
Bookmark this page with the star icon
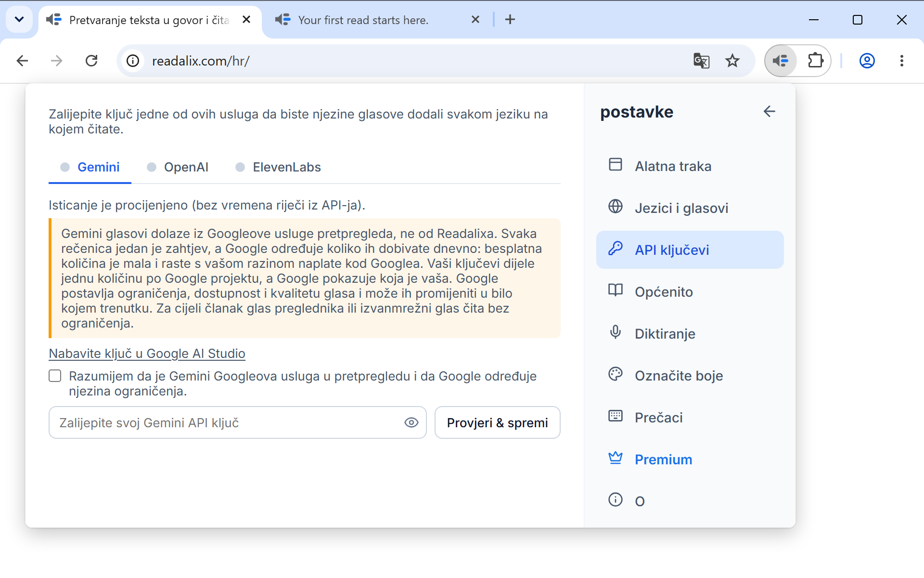point(732,61)
